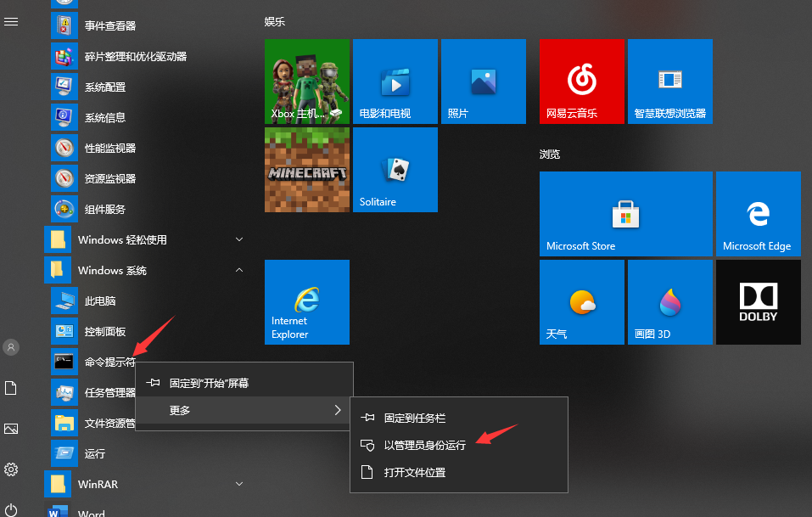This screenshot has width=812, height=517.
Task: Click the 事件查看器 label text
Action: (x=110, y=26)
